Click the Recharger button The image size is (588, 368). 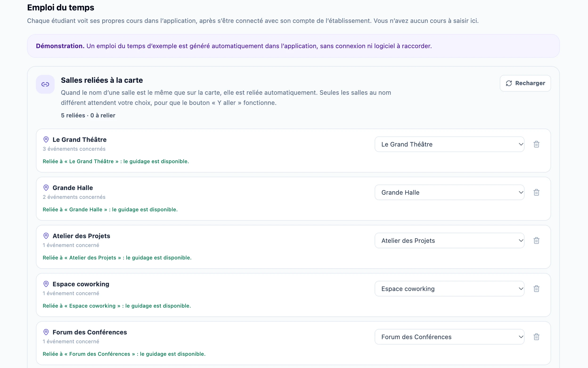525,83
